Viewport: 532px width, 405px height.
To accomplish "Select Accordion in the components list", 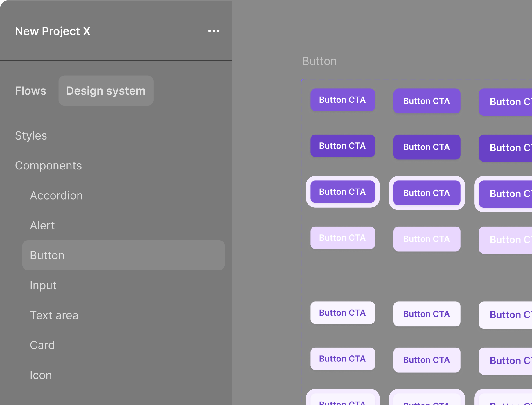I will click(x=56, y=196).
